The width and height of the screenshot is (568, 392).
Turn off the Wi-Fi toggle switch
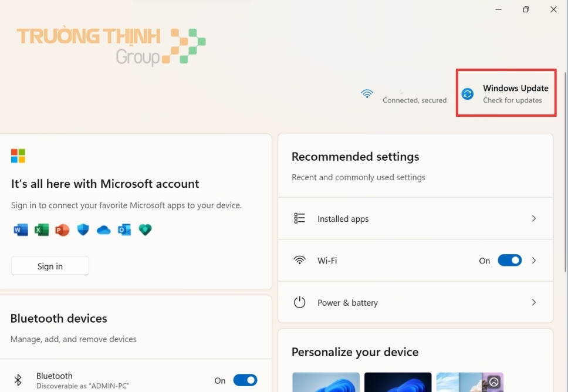pos(509,261)
